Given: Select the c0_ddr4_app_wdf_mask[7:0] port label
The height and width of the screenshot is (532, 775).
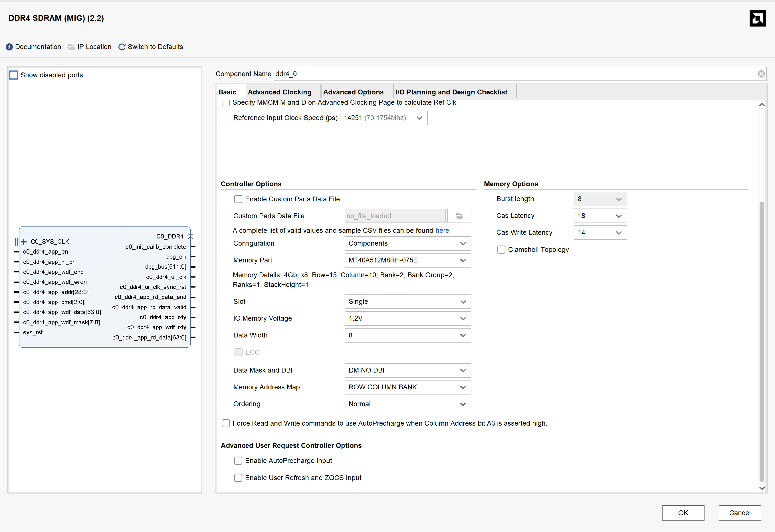Looking at the screenshot, I should pyautogui.click(x=61, y=322).
